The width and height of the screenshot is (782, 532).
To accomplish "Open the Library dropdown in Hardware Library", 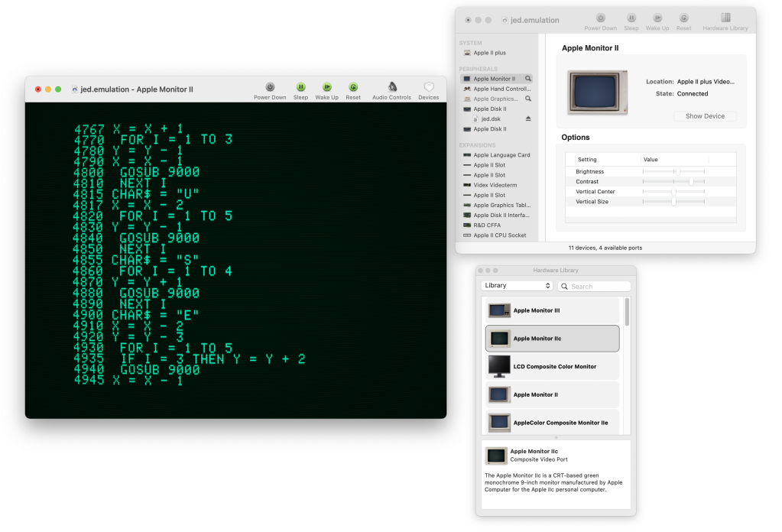I will [517, 286].
